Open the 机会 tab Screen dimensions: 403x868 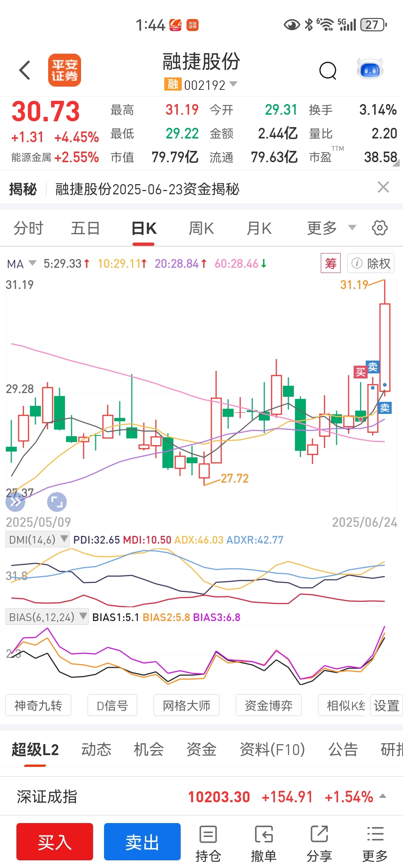[x=149, y=750]
